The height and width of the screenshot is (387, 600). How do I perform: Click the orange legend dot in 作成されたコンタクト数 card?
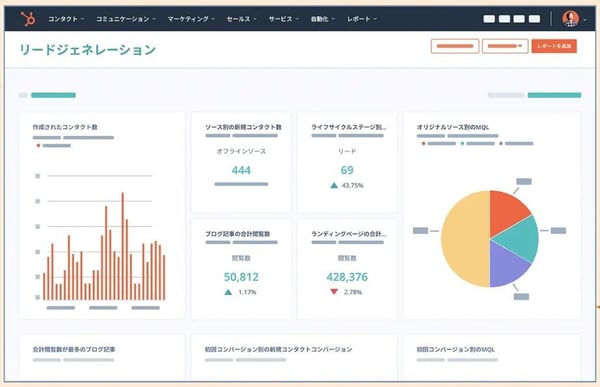[x=38, y=145]
